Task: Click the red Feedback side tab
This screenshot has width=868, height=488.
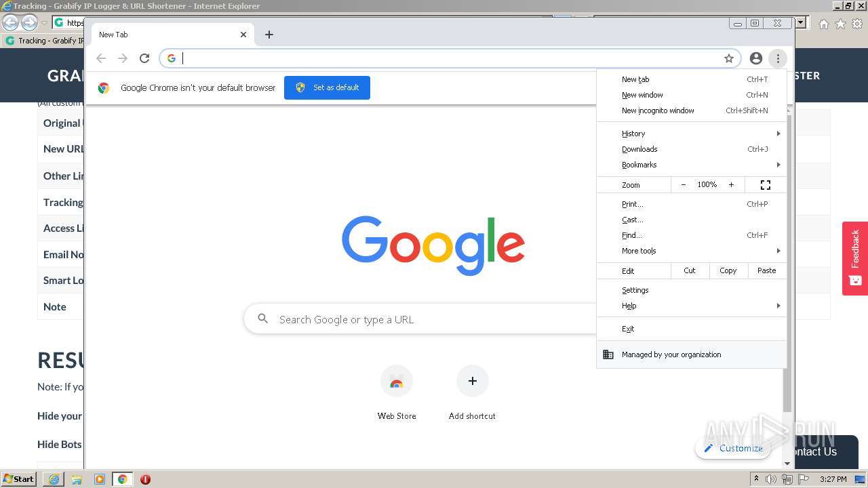Action: [855, 258]
